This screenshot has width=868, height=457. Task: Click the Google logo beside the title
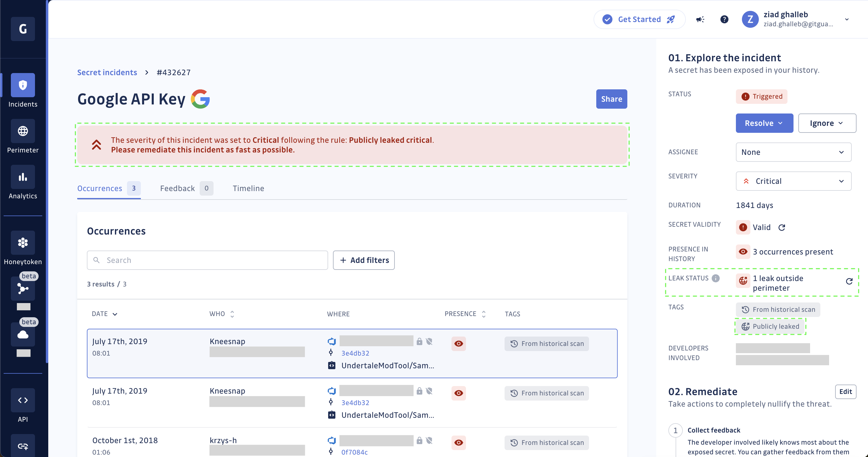pyautogui.click(x=200, y=99)
